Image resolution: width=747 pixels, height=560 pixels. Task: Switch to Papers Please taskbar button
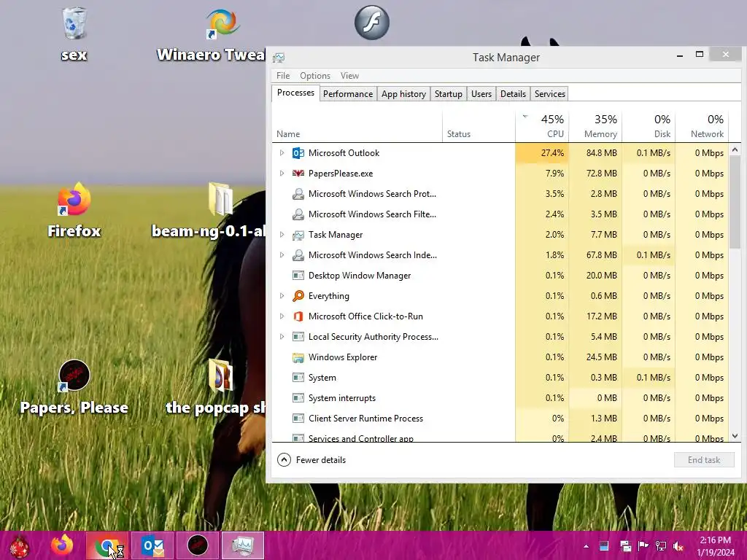pyautogui.click(x=198, y=545)
